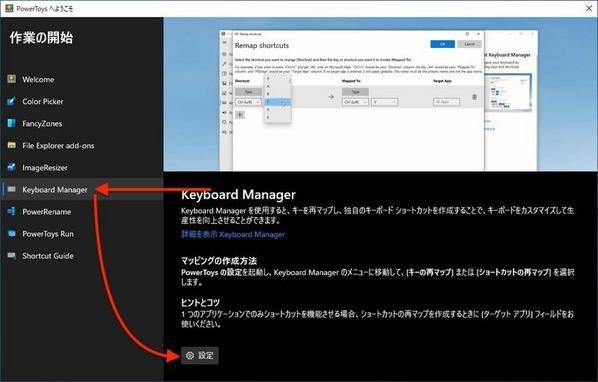
Task: Open the 詳細を表示 Keyboard Manager link
Action: (x=233, y=234)
